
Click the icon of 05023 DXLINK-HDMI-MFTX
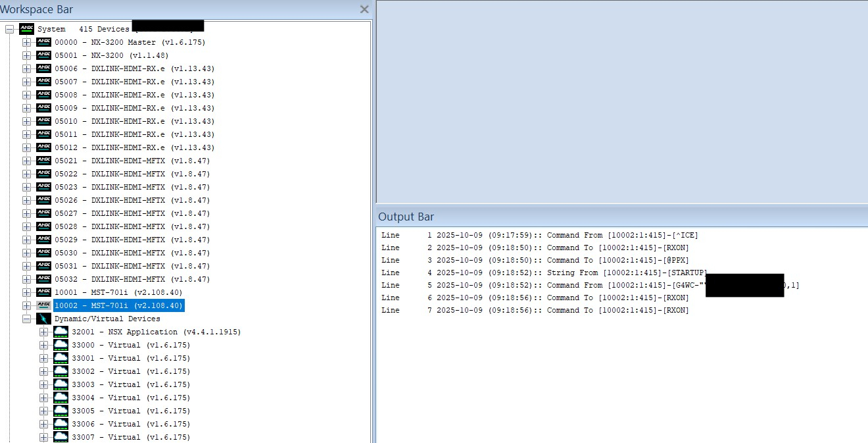pyautogui.click(x=43, y=187)
